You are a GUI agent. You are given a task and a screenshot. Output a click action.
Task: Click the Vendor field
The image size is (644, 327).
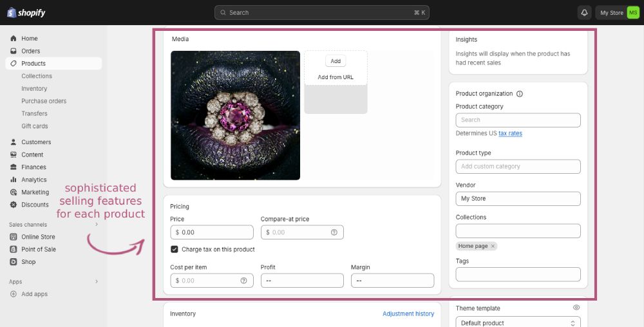pyautogui.click(x=518, y=198)
